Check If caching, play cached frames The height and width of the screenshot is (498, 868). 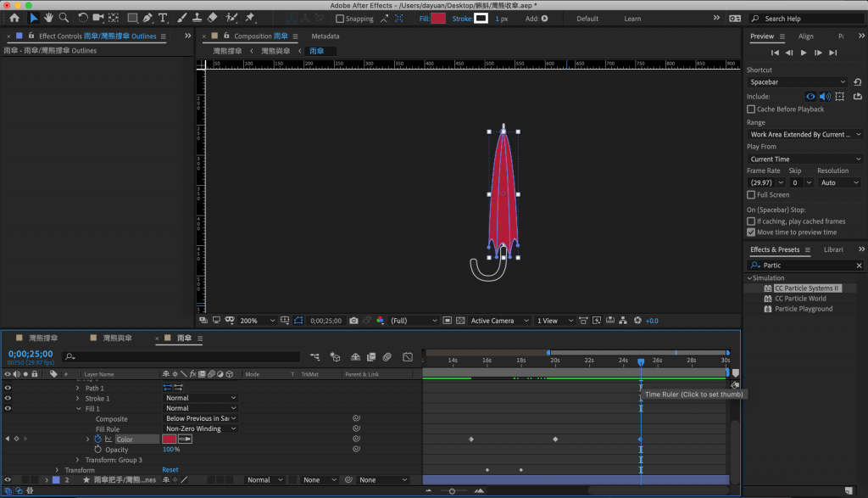[751, 221]
